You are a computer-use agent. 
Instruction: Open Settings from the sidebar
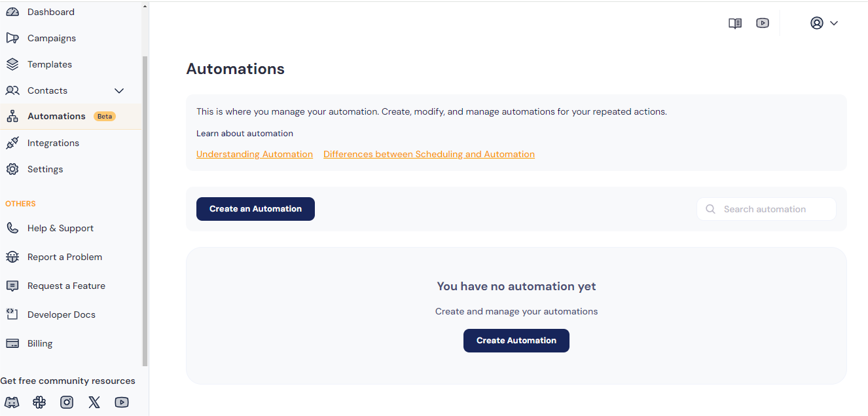tap(45, 169)
